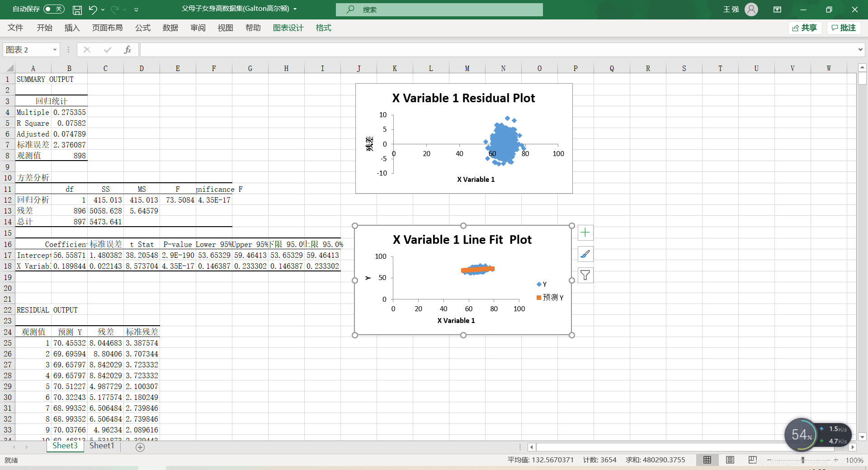Click the user account avatar icon

(751, 9)
